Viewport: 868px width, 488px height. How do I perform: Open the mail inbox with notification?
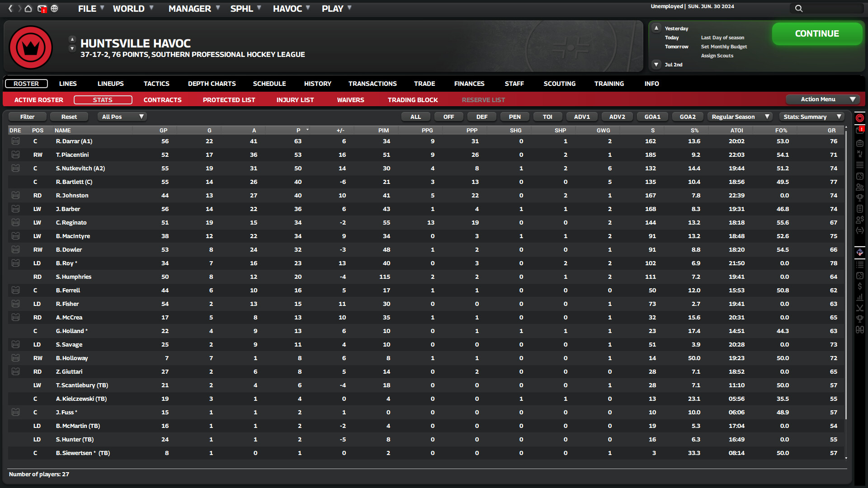(x=42, y=9)
